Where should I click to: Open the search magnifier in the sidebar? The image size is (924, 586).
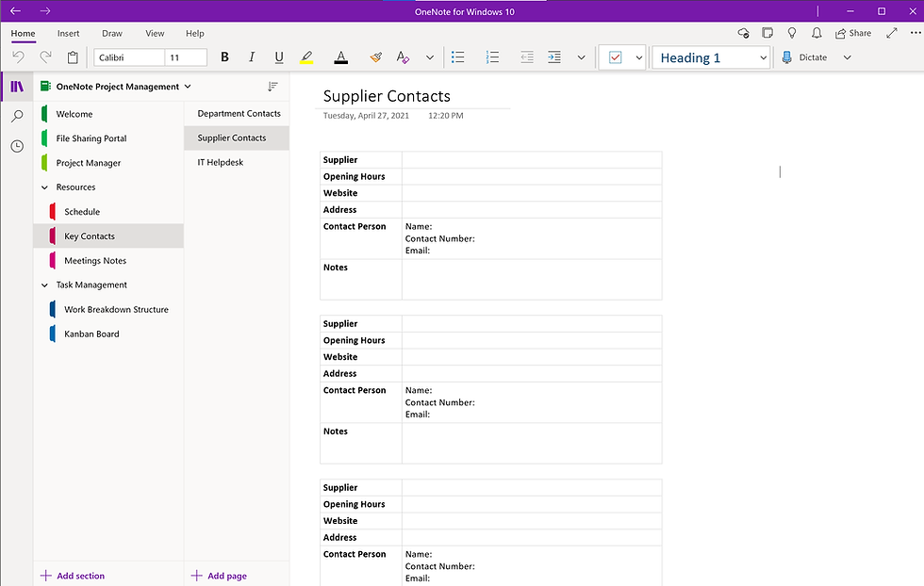(17, 116)
